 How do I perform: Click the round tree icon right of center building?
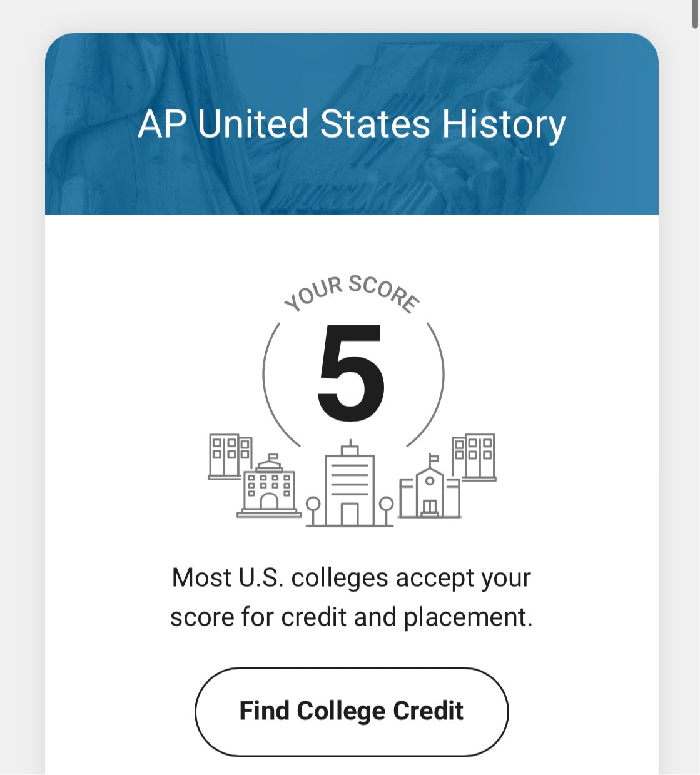(387, 505)
